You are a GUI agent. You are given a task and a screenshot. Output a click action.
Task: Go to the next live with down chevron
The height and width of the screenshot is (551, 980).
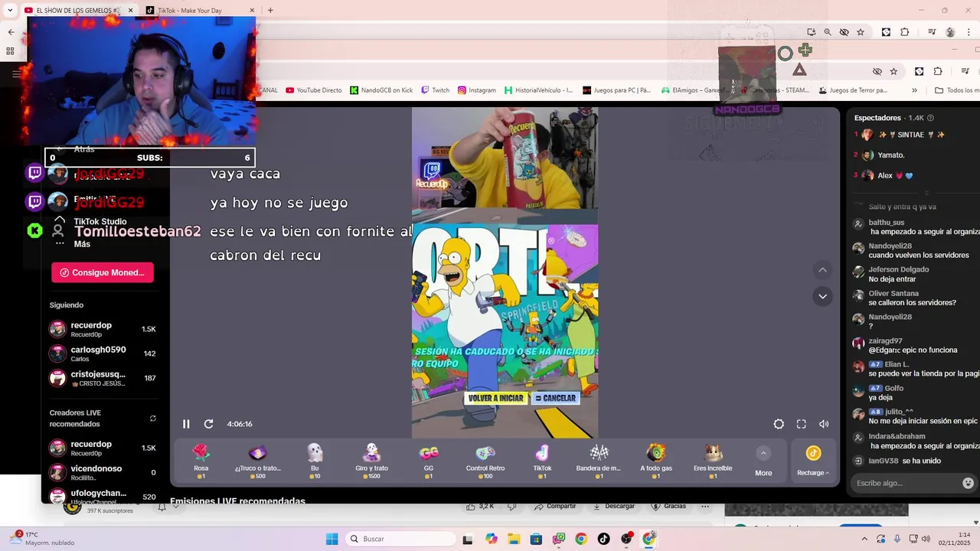point(822,296)
